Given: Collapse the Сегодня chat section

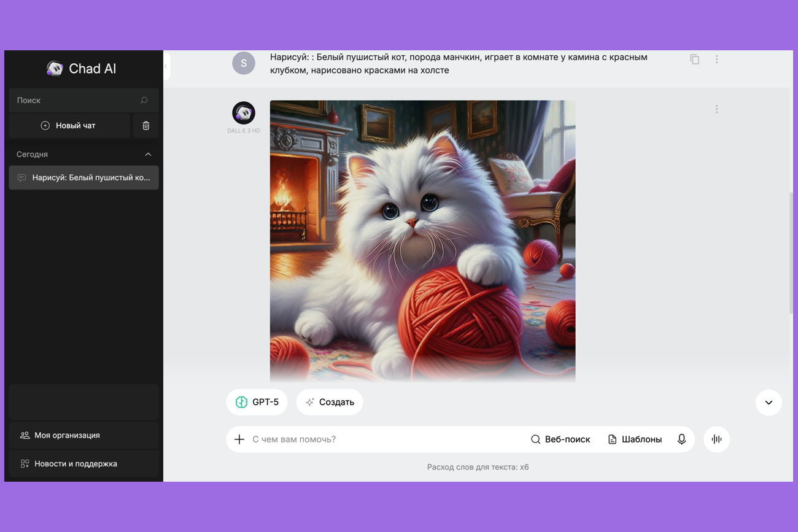Looking at the screenshot, I should (x=148, y=155).
